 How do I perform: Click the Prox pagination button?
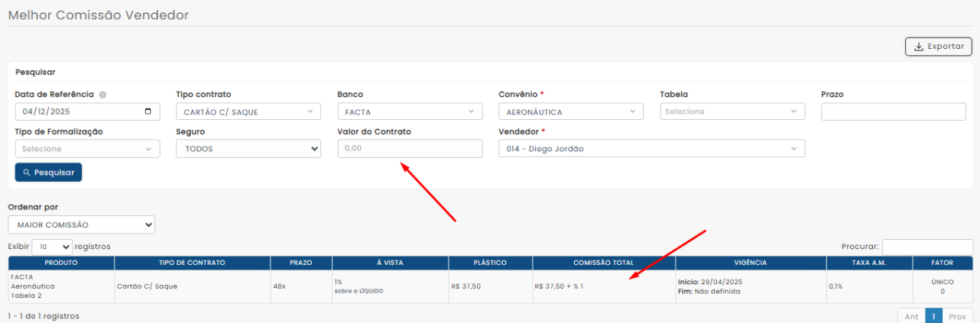(x=957, y=316)
